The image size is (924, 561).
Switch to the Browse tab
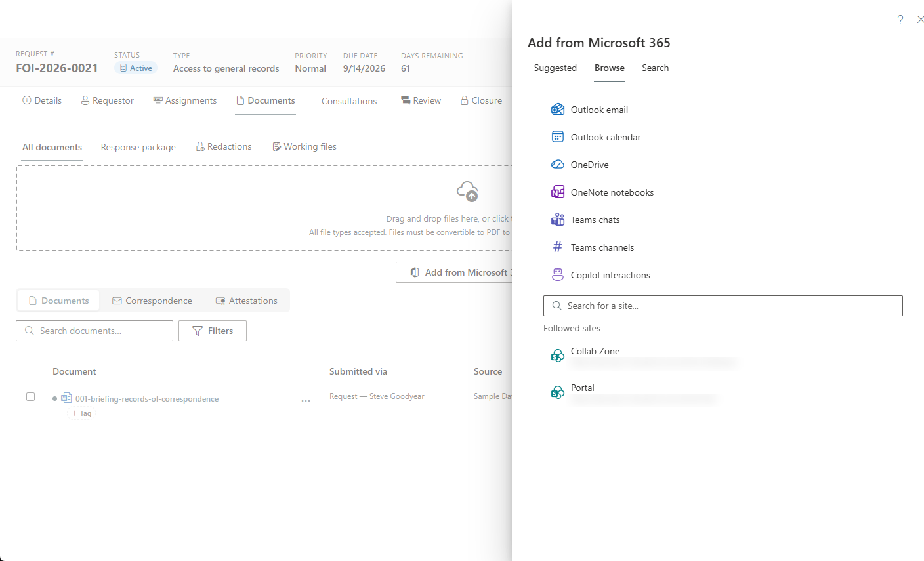pyautogui.click(x=610, y=68)
